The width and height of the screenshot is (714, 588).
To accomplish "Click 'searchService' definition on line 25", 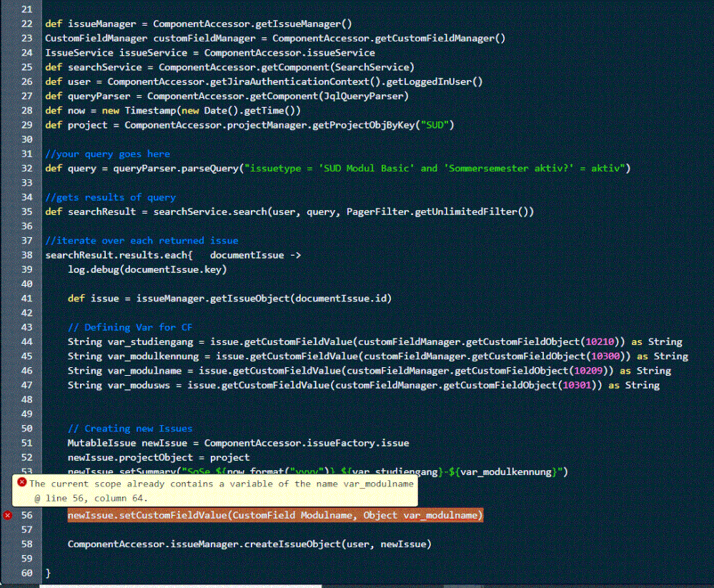I will [x=105, y=67].
